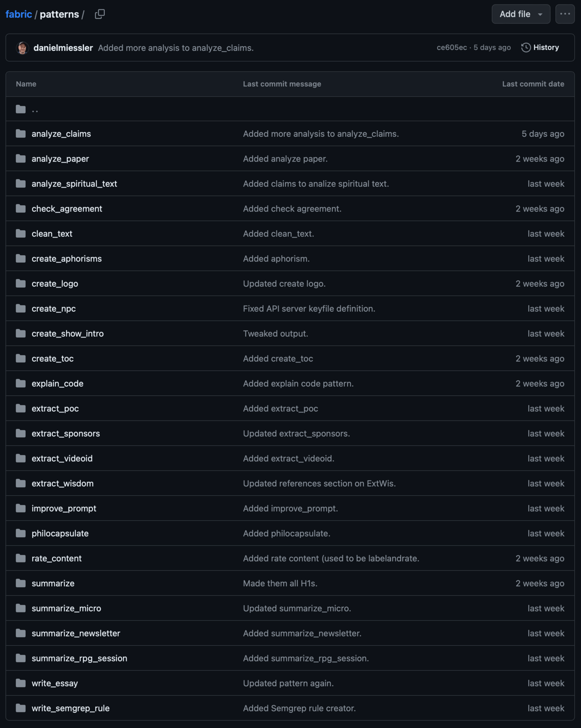Click the folder icon beside create_logo

pyautogui.click(x=21, y=283)
